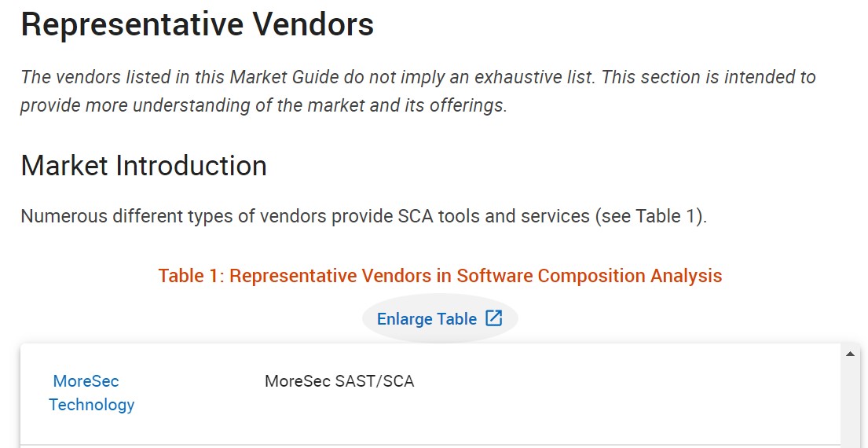Click the italic vendor disclaimer's first line

tap(418, 77)
